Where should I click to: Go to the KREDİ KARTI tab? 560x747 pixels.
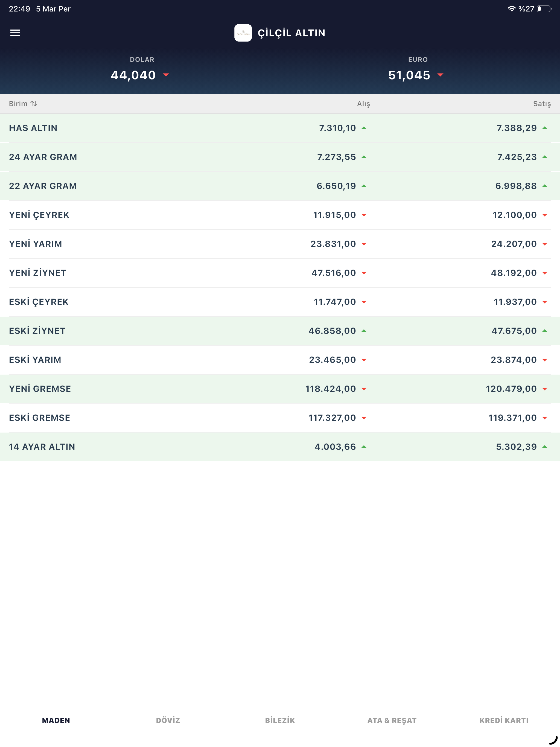(504, 720)
